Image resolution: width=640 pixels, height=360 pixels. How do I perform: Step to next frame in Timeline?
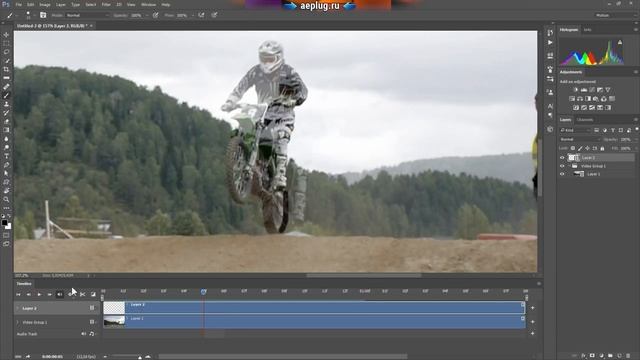[x=49, y=294]
